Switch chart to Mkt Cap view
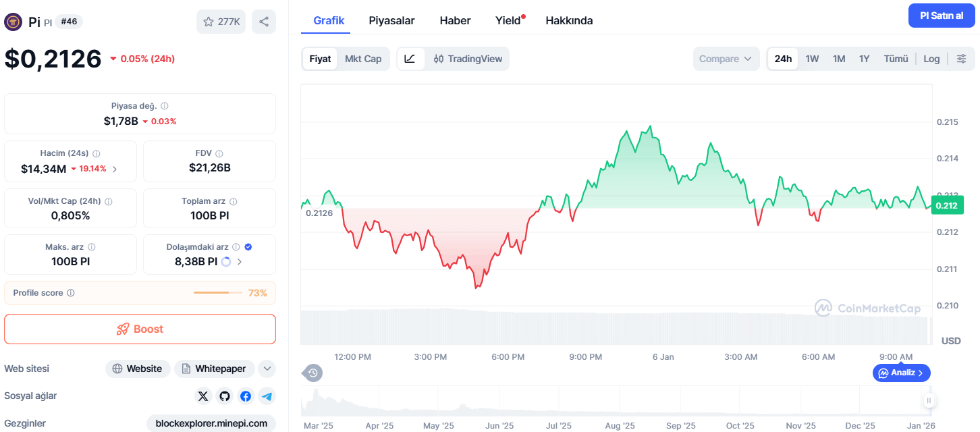Image resolution: width=980 pixels, height=432 pixels. (363, 59)
